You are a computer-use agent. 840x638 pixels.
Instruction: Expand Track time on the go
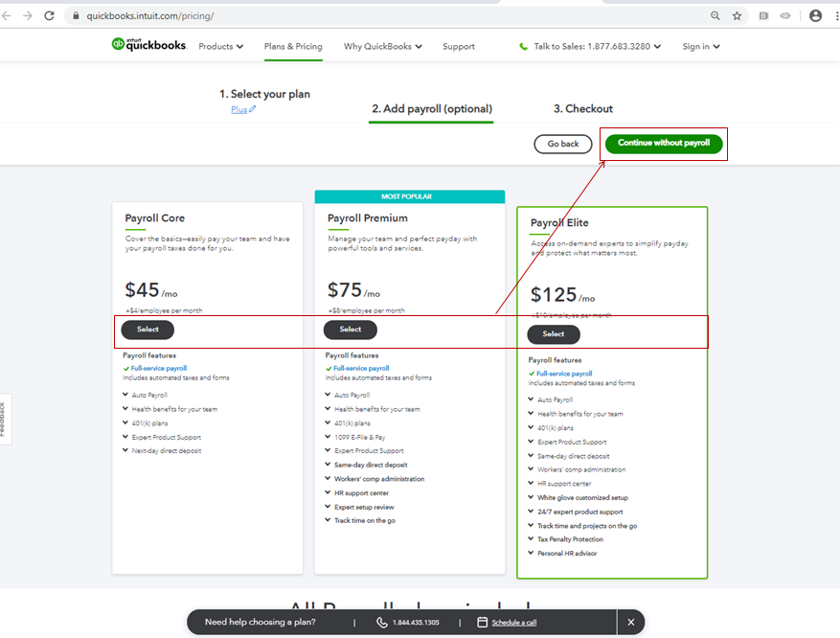(x=360, y=521)
